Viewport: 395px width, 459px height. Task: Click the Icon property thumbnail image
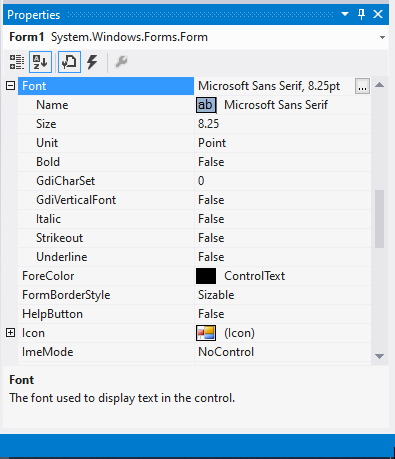(x=206, y=333)
